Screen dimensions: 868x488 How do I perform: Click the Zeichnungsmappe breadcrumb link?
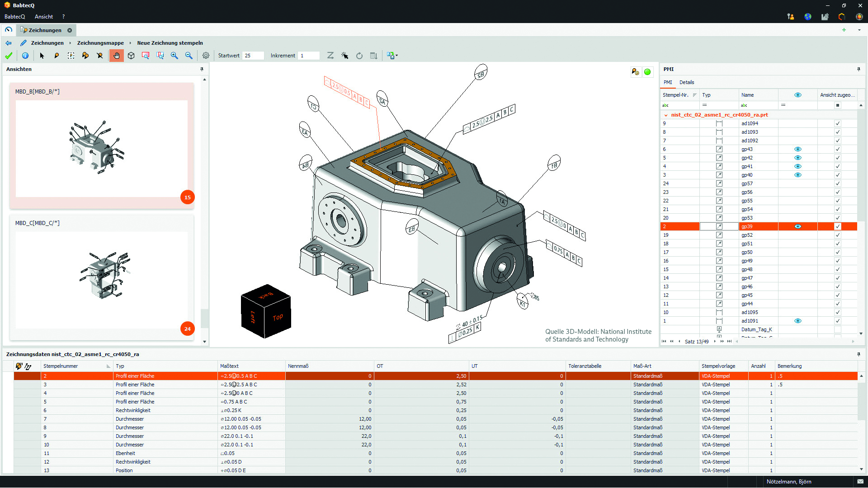click(x=100, y=42)
